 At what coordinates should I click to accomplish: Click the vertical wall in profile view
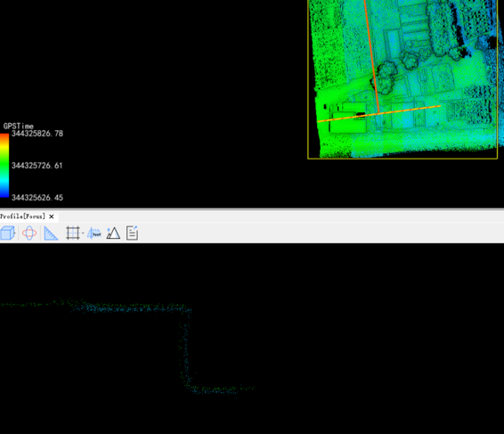[x=184, y=350]
